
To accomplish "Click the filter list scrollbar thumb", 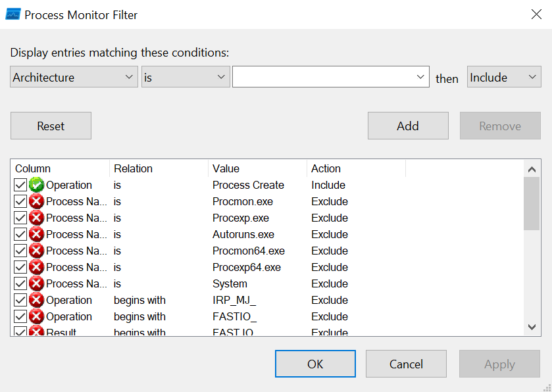I will click(x=532, y=204).
